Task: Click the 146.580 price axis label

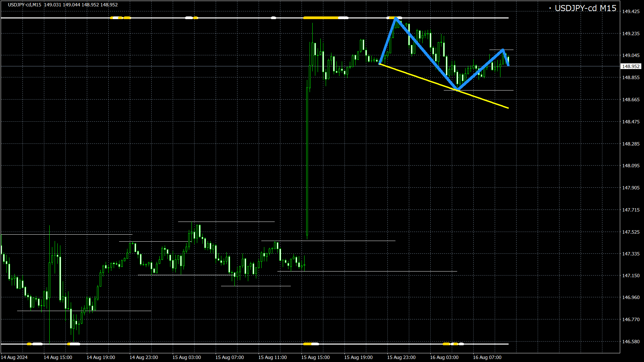Action: (x=631, y=342)
